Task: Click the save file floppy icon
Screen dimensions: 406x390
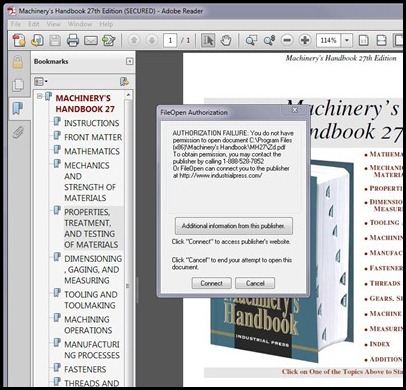Action: click(55, 41)
